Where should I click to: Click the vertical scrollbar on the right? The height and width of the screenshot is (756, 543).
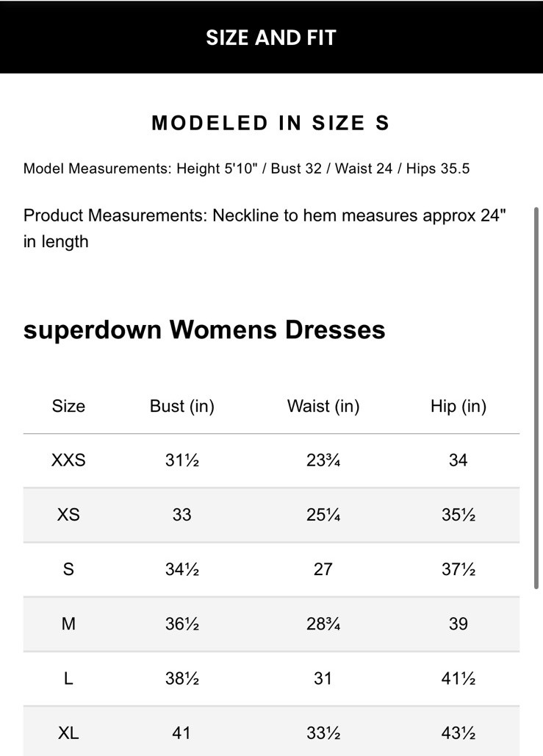click(537, 397)
